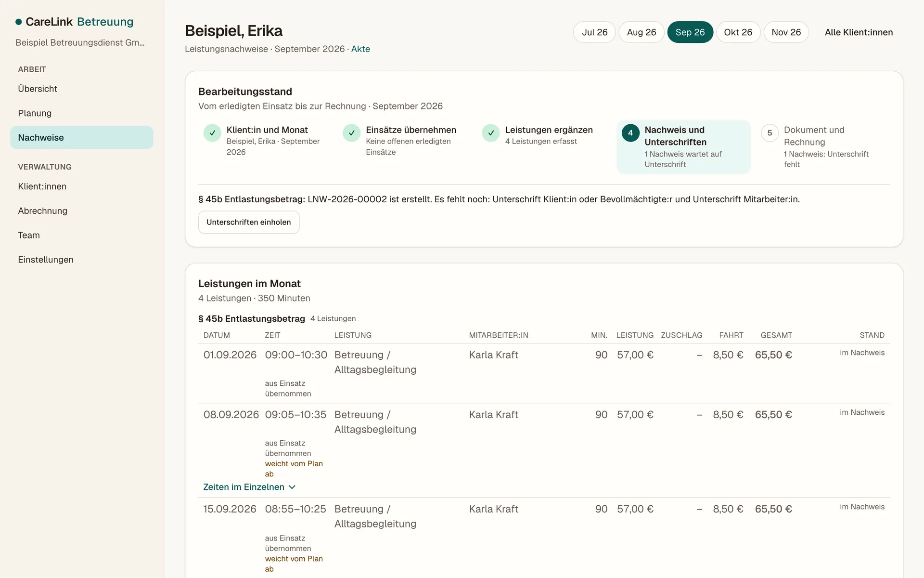Open Einstellungen in the sidebar
The height and width of the screenshot is (578, 924).
click(82, 260)
